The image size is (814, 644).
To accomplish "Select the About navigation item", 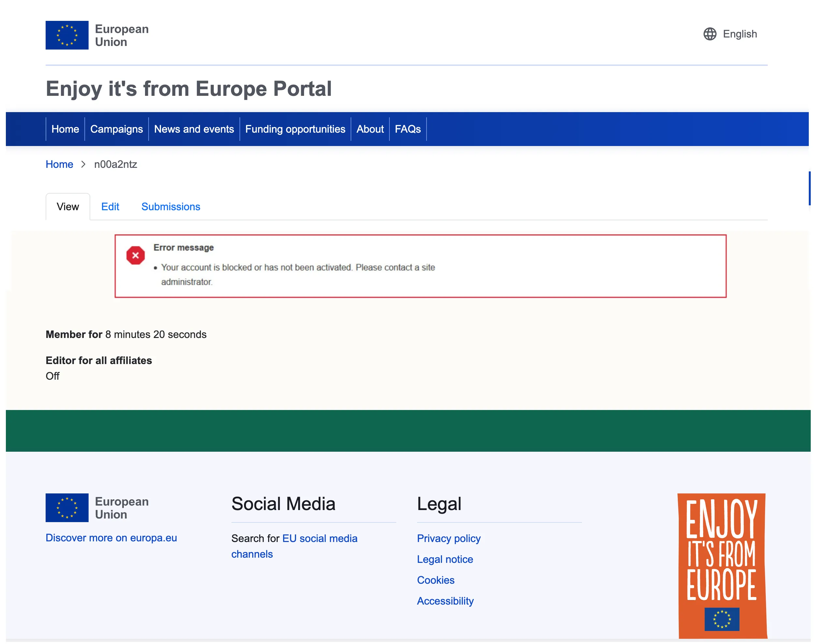I will click(x=370, y=129).
